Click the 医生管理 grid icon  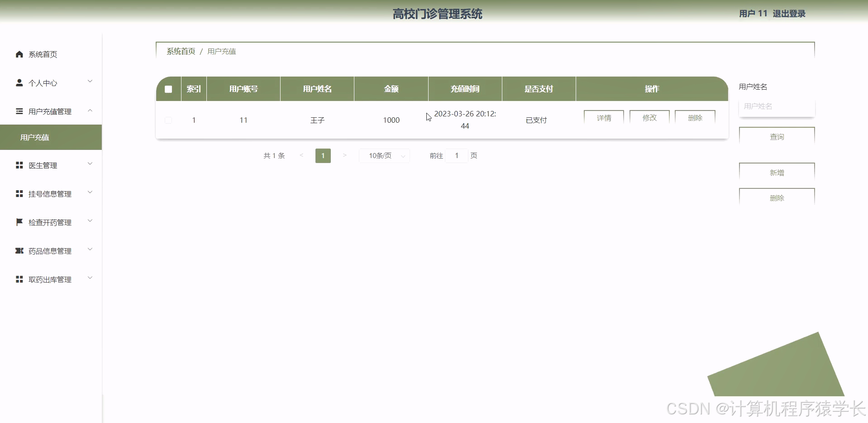(x=19, y=164)
